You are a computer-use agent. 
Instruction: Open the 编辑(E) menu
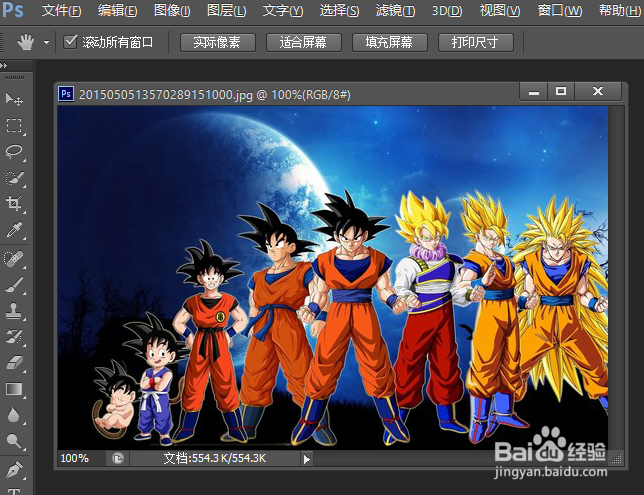click(117, 10)
